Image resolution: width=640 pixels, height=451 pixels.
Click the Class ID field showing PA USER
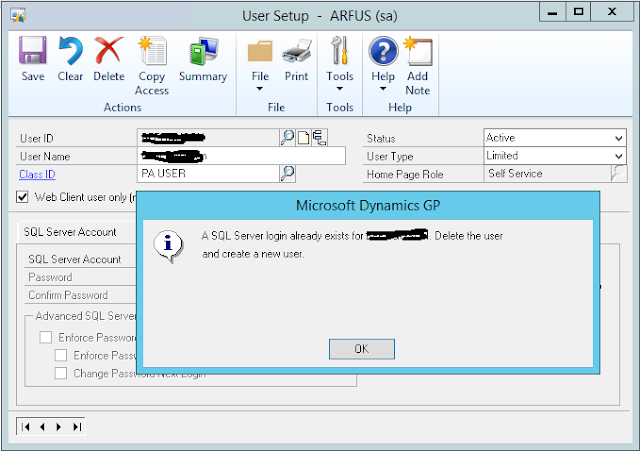click(x=208, y=174)
